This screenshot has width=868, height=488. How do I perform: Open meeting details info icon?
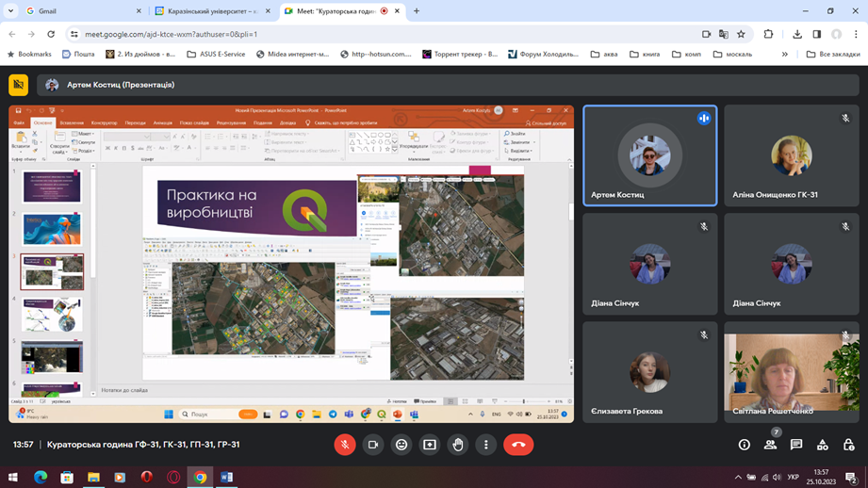click(744, 445)
